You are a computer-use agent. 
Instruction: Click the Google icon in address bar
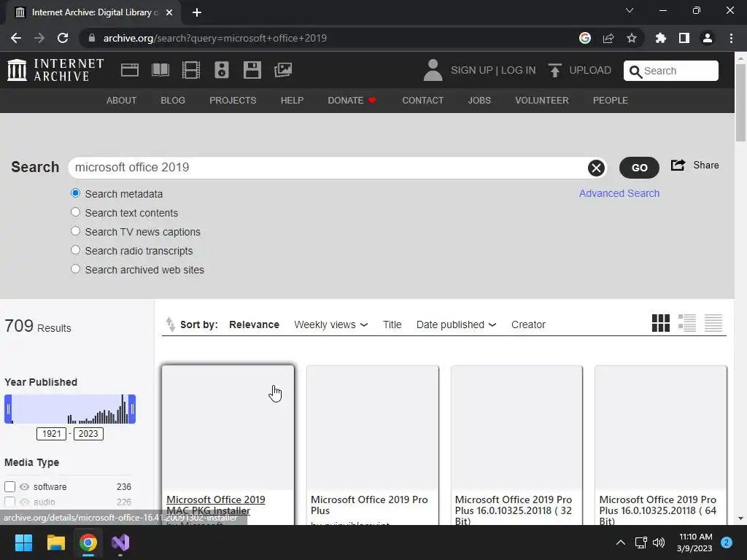tap(585, 38)
